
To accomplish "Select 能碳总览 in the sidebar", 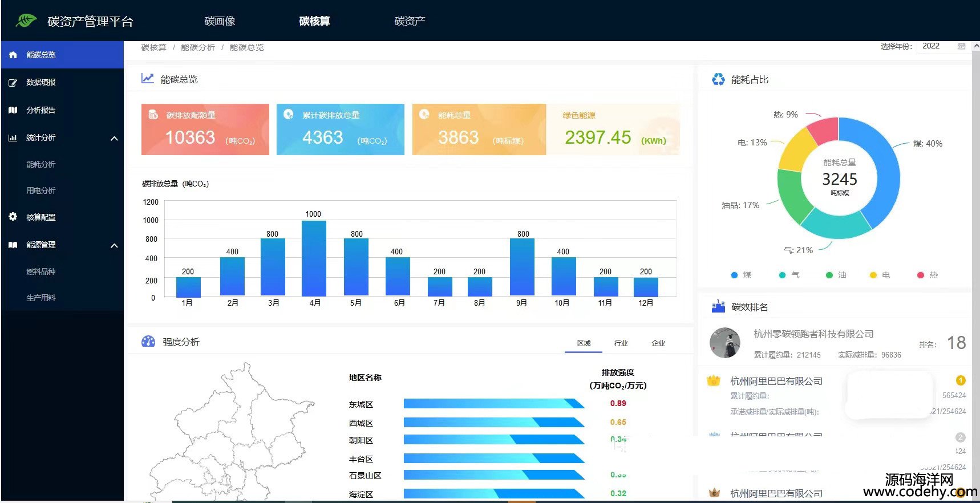I will pyautogui.click(x=62, y=55).
